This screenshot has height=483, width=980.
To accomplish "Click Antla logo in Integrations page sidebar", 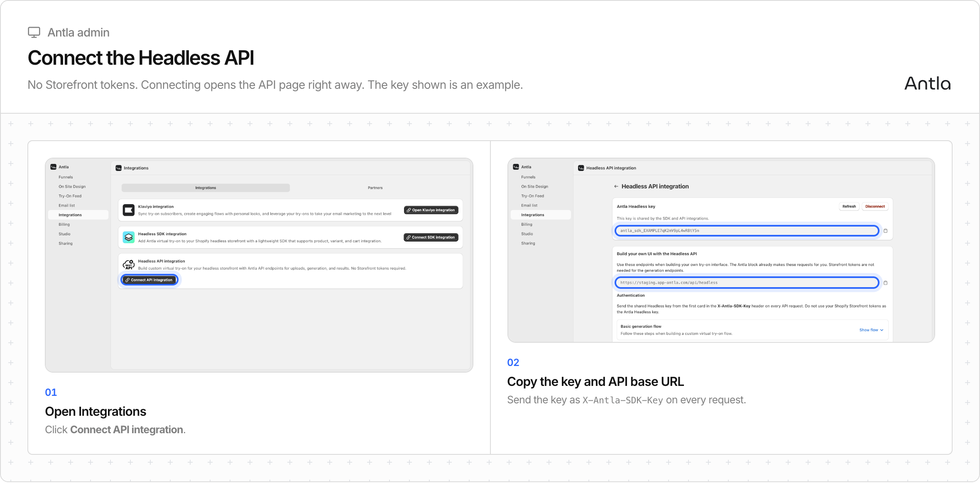I will point(54,167).
